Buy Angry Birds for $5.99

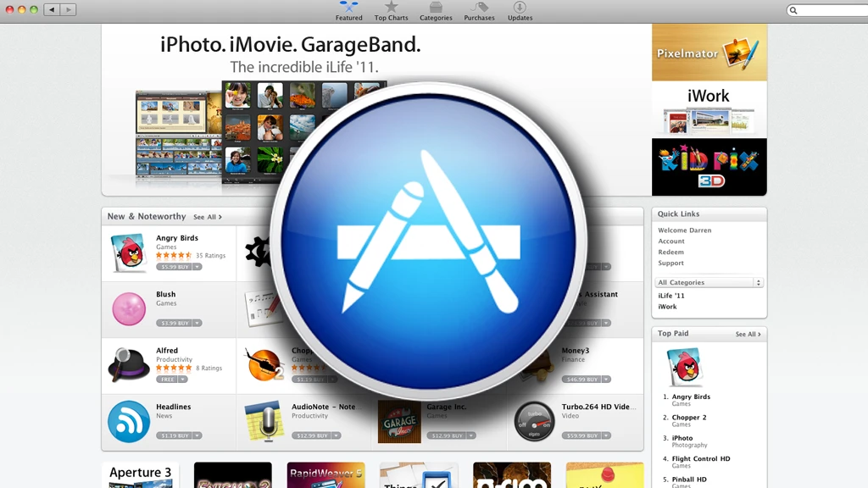pos(174,267)
